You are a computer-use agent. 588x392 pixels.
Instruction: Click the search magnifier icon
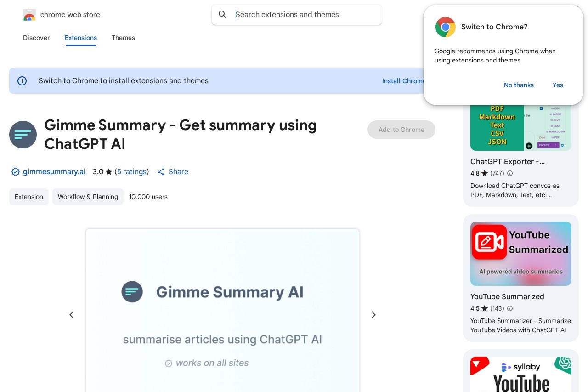point(223,15)
